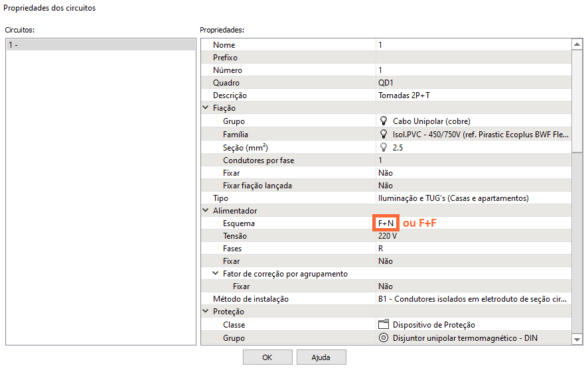Click the lightbulb icon next to 2.5
The height and width of the screenshot is (370, 588).
383,147
